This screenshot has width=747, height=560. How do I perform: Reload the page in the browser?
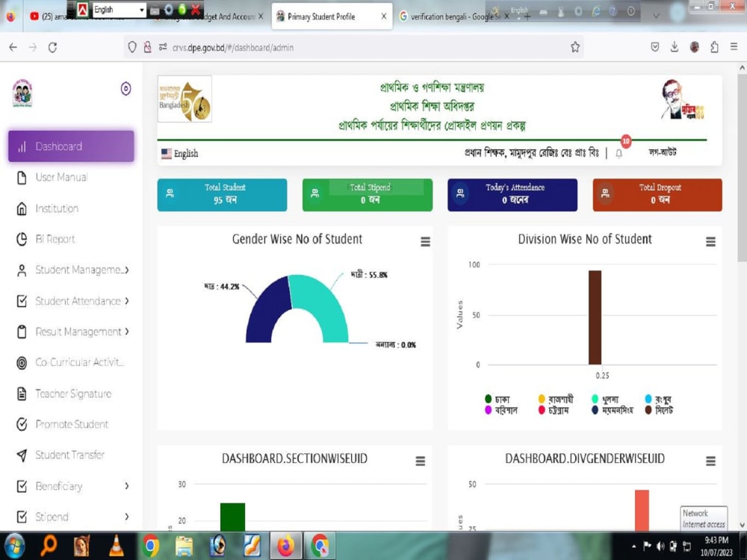[x=52, y=47]
